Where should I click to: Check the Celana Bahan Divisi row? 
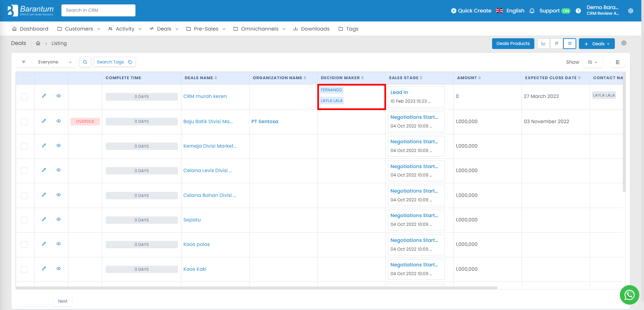coord(24,196)
